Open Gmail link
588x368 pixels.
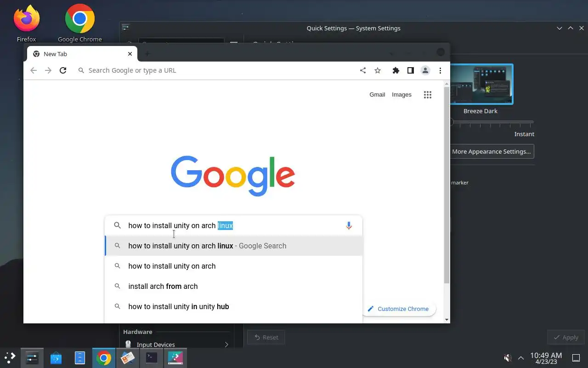point(377,95)
